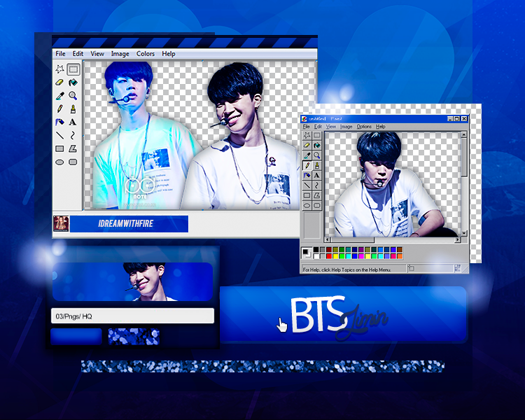The width and height of the screenshot is (525, 420).
Task: Select the Free-Form Select tool in large Paint window
Action: [x=60, y=69]
